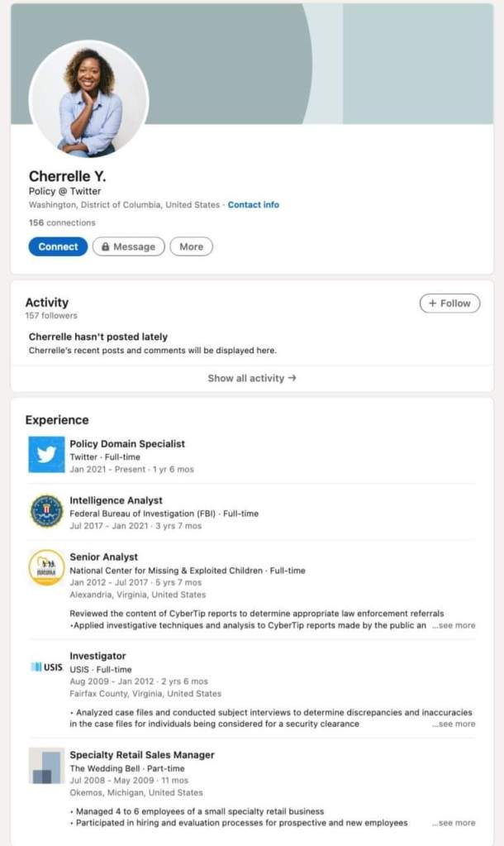Click The Wedding Bell placeholder logo
The height and width of the screenshot is (846, 504).
46,766
